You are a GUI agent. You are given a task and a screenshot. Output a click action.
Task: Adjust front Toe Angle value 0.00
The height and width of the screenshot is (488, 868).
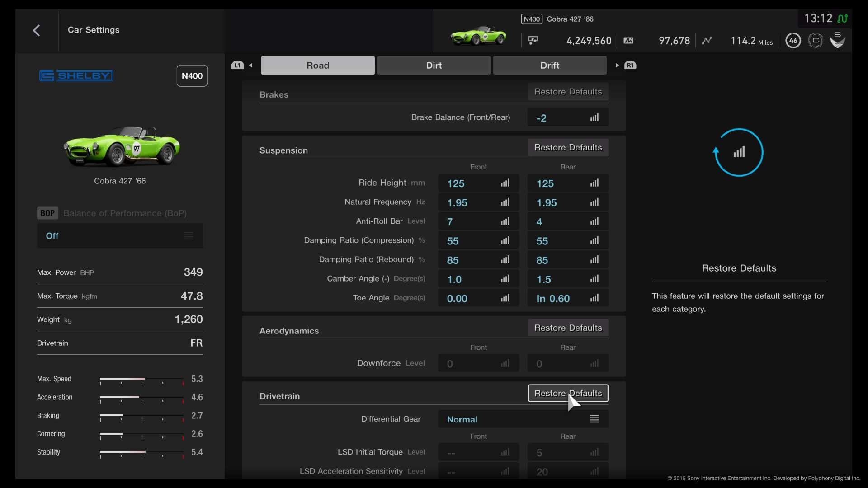478,298
